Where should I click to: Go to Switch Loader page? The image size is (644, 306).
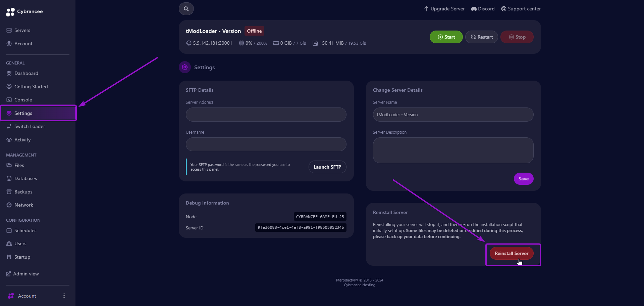[30, 126]
